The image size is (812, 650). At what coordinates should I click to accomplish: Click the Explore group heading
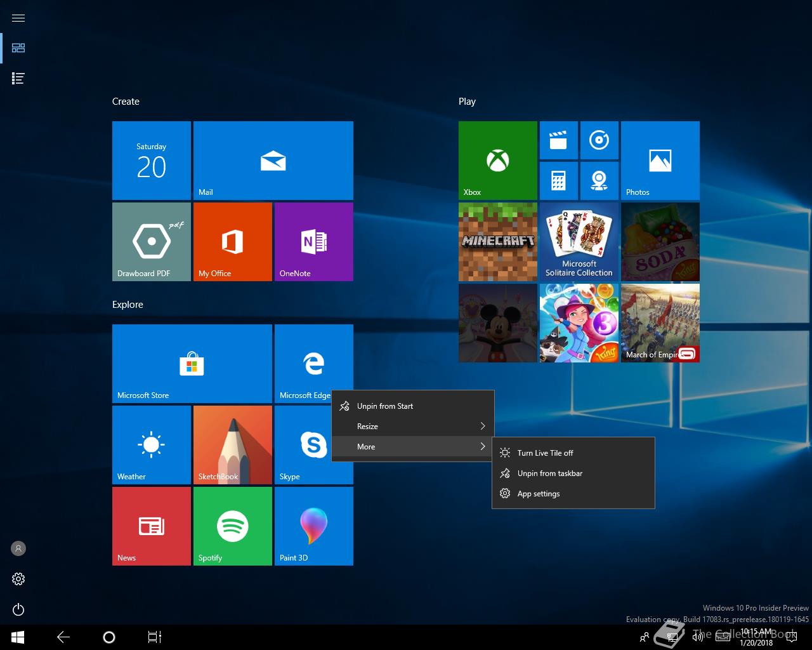click(128, 305)
